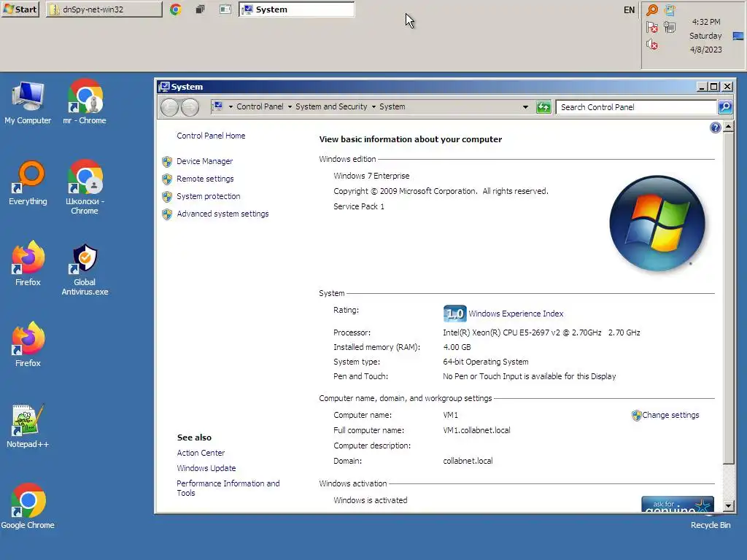This screenshot has width=747, height=560.
Task: Click Control Panel breadcrumb
Action: click(260, 106)
